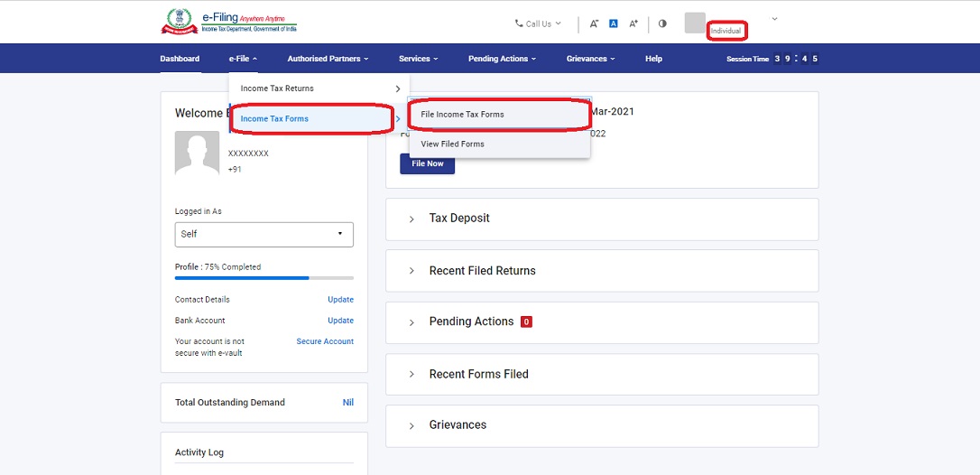This screenshot has width=980, height=475.
Task: Click the Secure Account link
Action: (x=325, y=341)
